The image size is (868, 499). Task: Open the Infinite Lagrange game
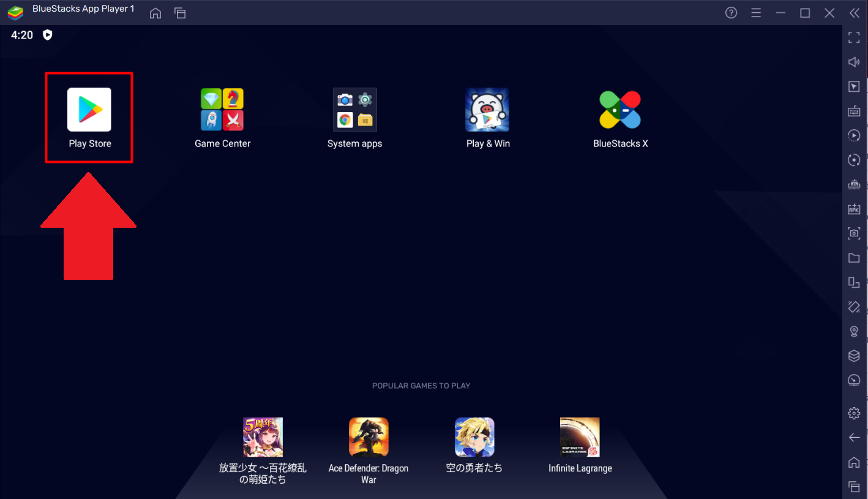point(580,437)
